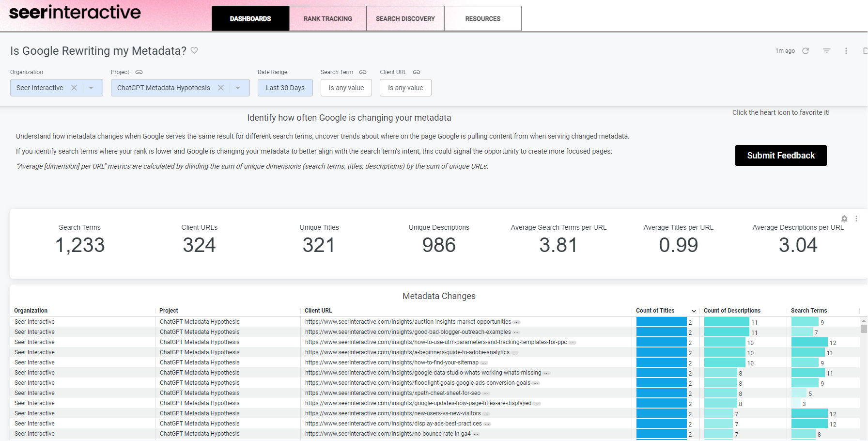This screenshot has width=868, height=441.
Task: Click link icon next to Client URL label
Action: point(417,72)
